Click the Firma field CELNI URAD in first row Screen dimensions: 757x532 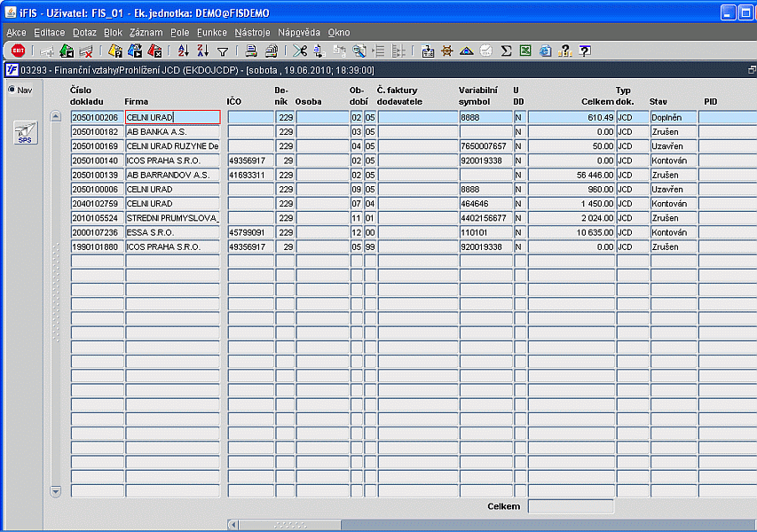point(172,117)
